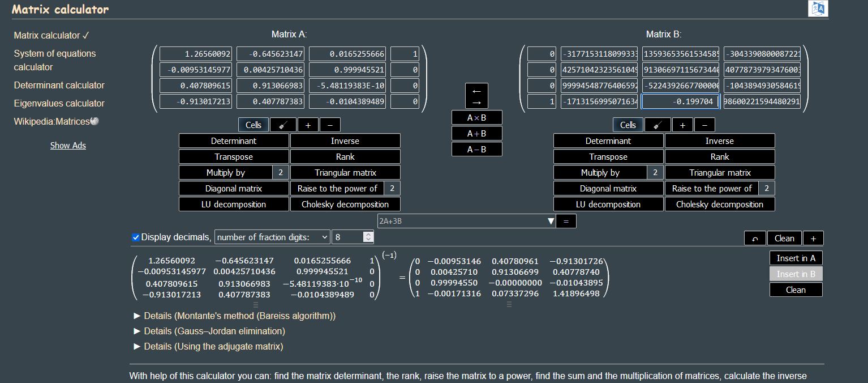The height and width of the screenshot is (383, 868).
Task: Clear Matrix A with the broom icon
Action: [x=283, y=125]
